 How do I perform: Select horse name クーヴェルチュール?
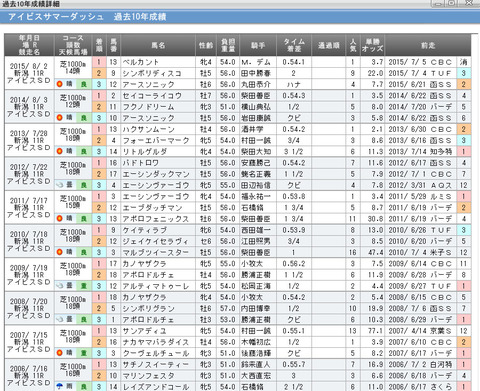pyautogui.click(x=156, y=353)
